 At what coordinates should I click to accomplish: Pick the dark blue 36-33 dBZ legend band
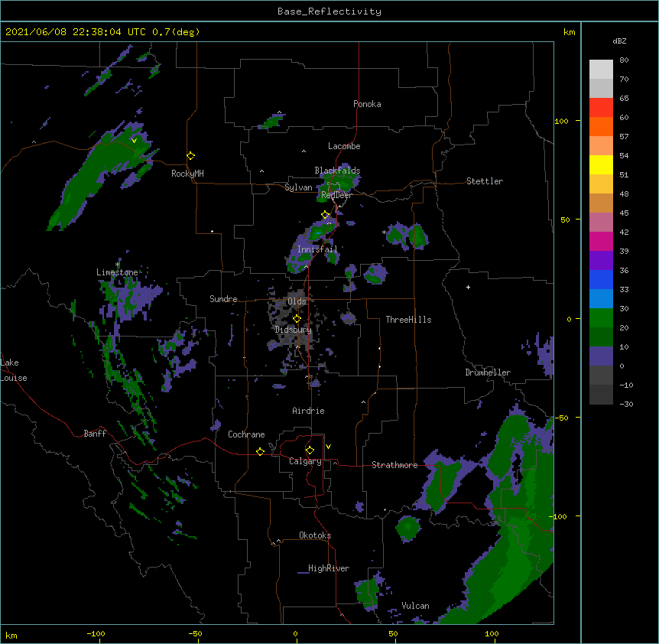coord(601,279)
